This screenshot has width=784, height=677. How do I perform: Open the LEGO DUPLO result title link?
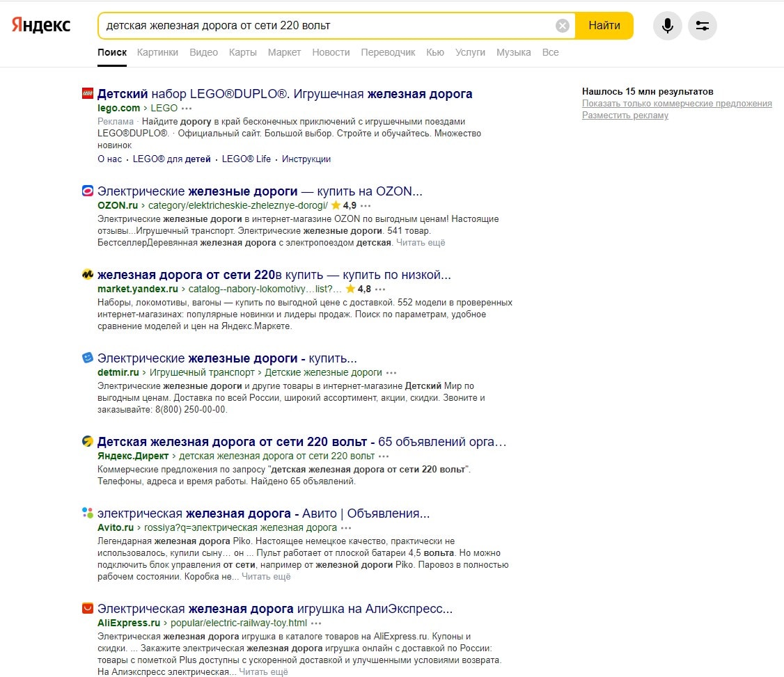pos(285,94)
